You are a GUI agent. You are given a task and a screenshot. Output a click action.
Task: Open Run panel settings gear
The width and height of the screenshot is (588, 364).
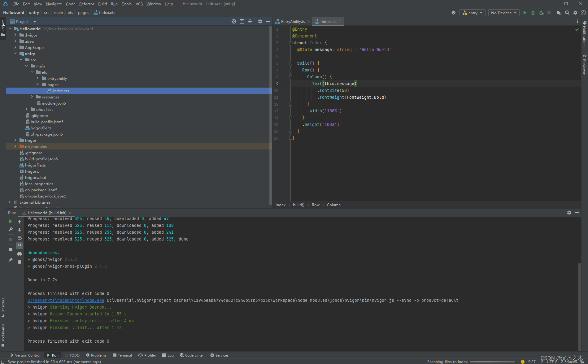click(x=569, y=213)
